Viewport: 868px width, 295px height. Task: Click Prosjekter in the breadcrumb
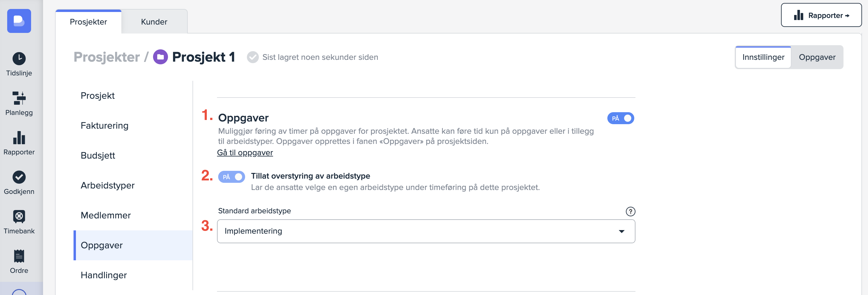click(106, 57)
